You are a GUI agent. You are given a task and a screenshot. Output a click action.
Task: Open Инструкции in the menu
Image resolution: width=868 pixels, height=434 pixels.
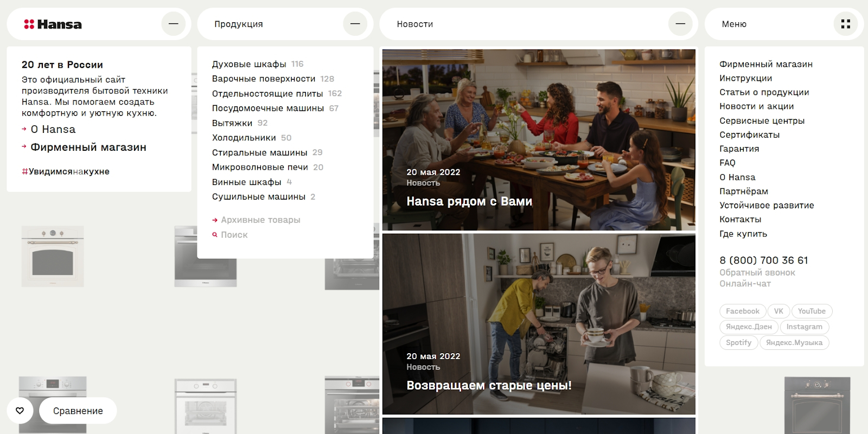click(x=746, y=78)
